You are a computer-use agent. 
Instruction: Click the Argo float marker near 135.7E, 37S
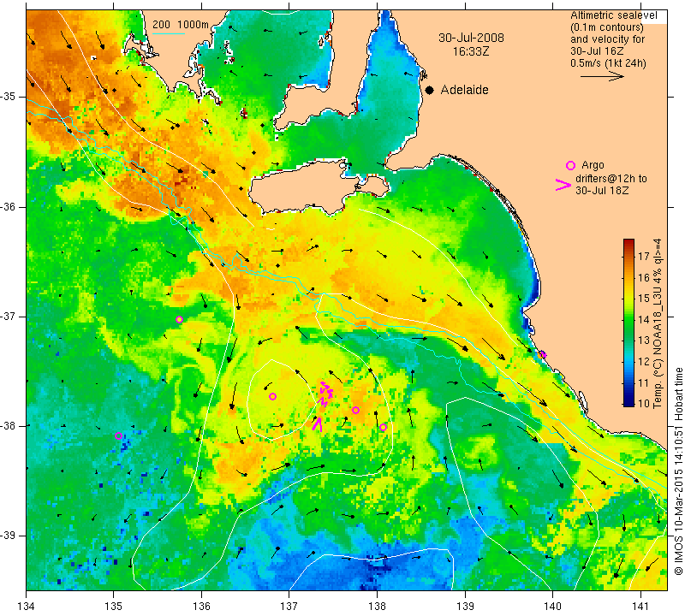179,320
